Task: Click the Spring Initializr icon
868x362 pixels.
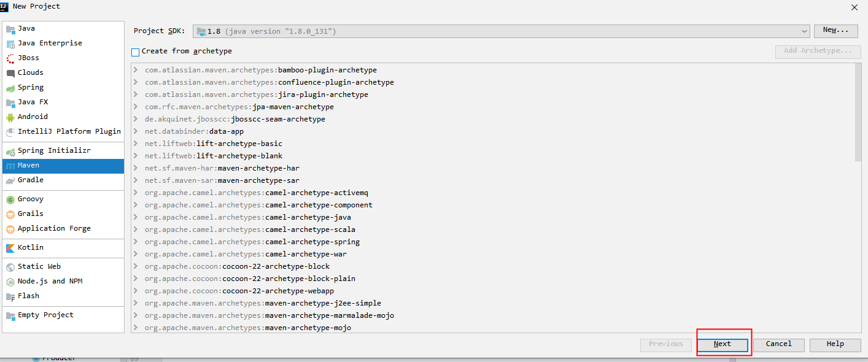Action: click(10, 151)
